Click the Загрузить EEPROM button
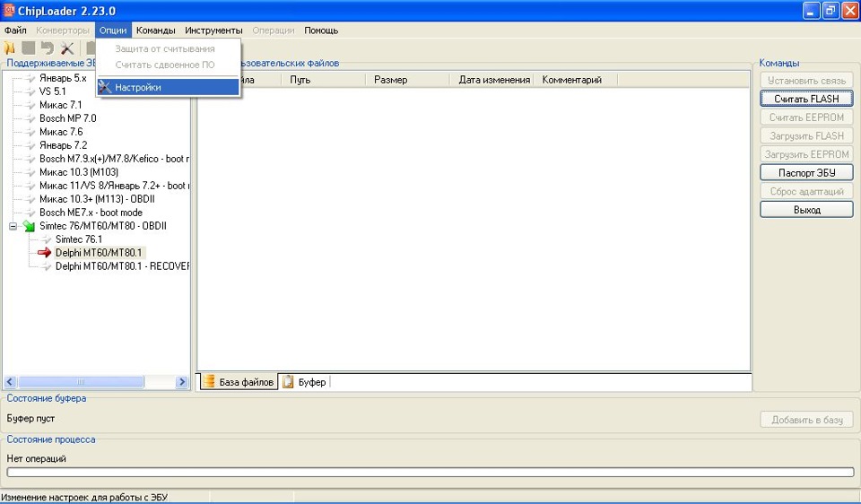Image resolution: width=861 pixels, height=504 pixels. click(x=806, y=154)
